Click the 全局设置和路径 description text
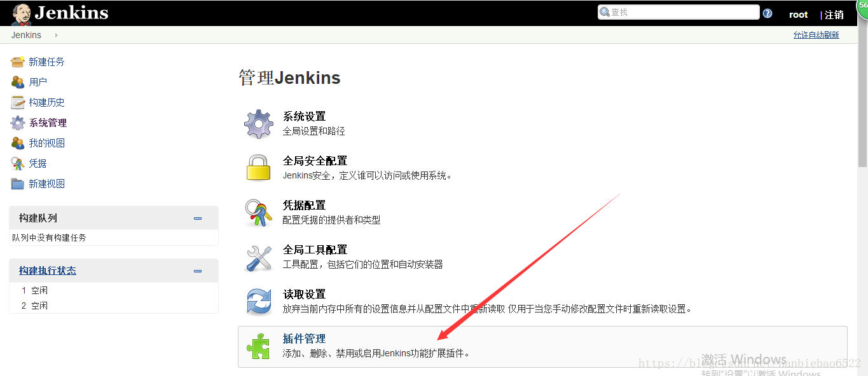 (x=313, y=131)
